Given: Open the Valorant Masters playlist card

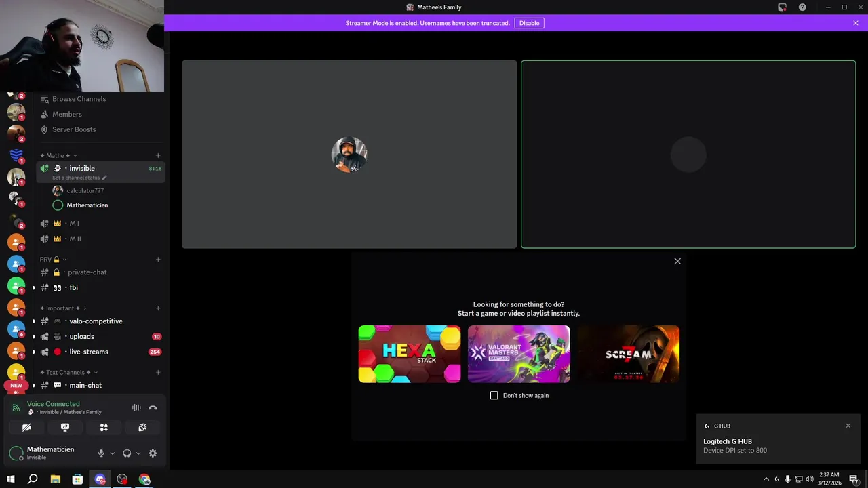Looking at the screenshot, I should [519, 354].
